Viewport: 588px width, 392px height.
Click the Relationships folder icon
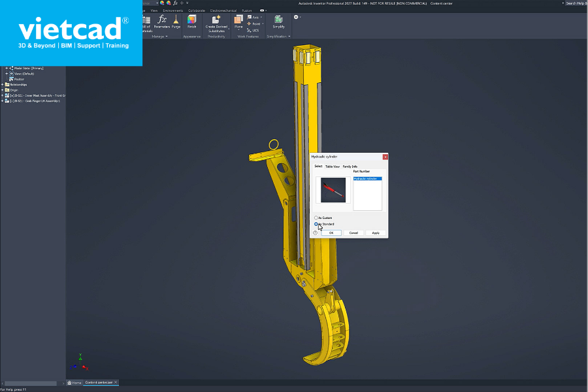[7, 84]
